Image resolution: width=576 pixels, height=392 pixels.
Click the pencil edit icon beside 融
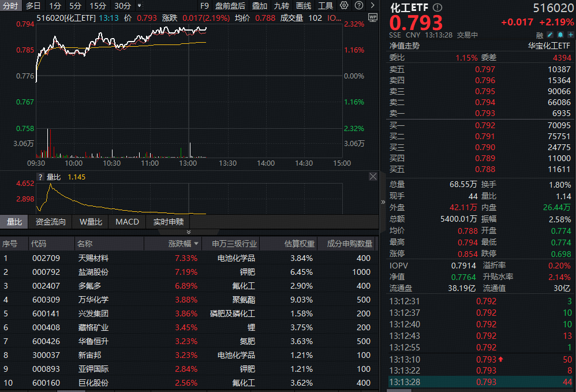tap(549, 35)
